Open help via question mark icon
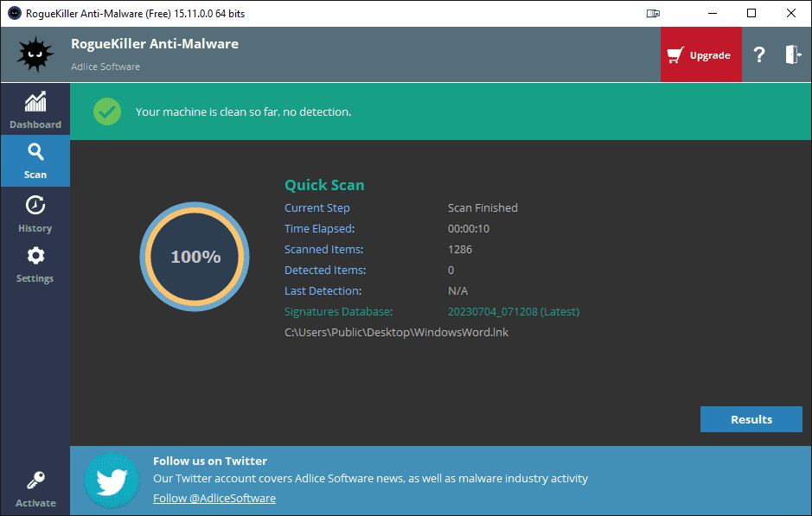The width and height of the screenshot is (812, 516). pyautogui.click(x=759, y=54)
